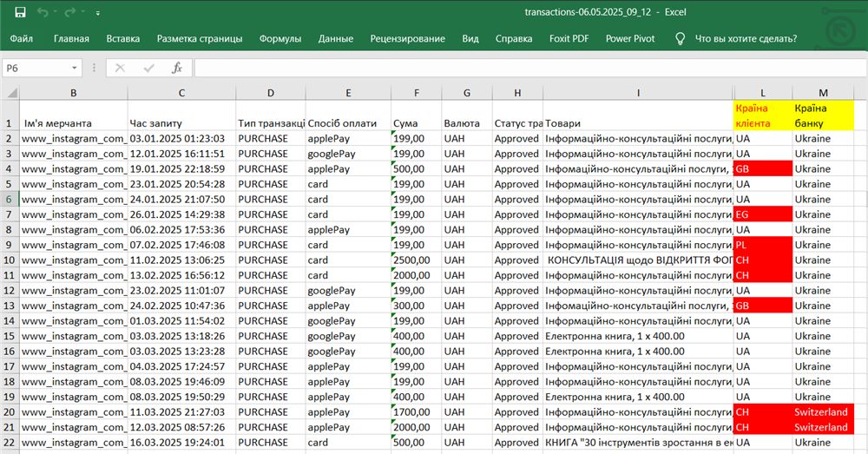
Task: Click the yellow 'Країна банку' header cell
Action: tap(823, 115)
